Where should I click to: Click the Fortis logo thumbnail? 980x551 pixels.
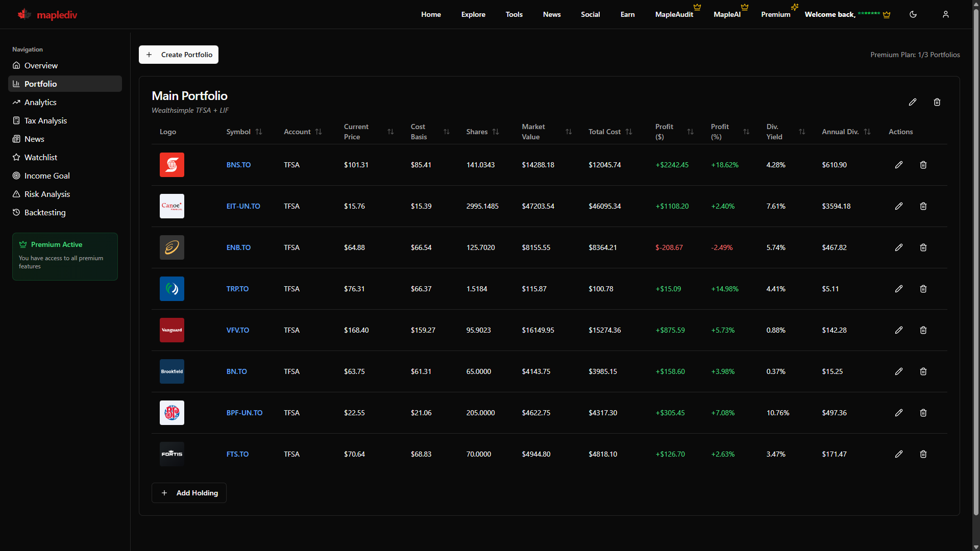click(171, 454)
